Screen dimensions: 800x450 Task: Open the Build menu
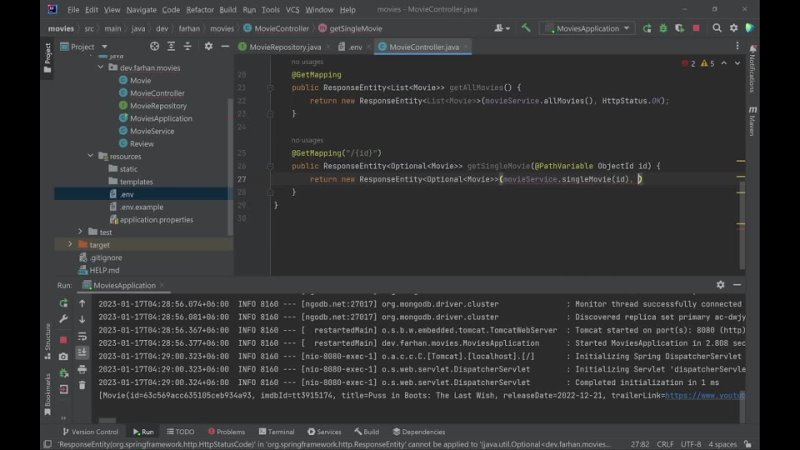[x=228, y=10]
